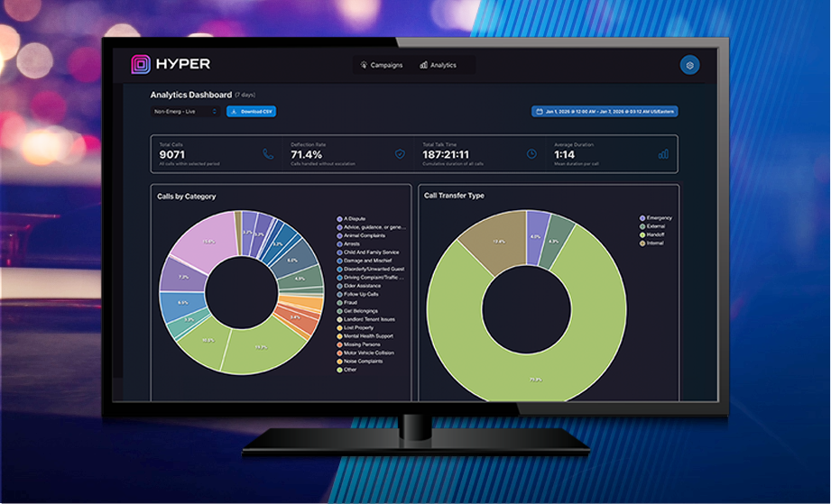Select the tan 13.6% Internal slice in transfer chart
The width and height of the screenshot is (831, 504).
click(498, 241)
